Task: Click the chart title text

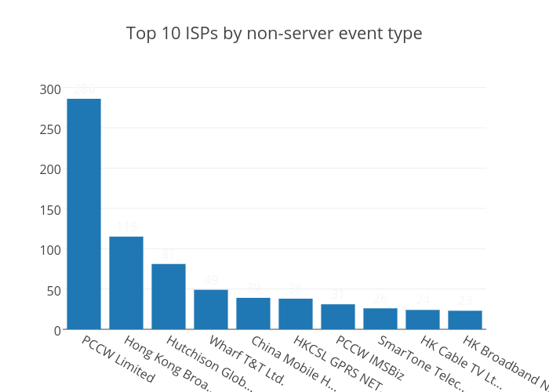Action: tap(274, 34)
